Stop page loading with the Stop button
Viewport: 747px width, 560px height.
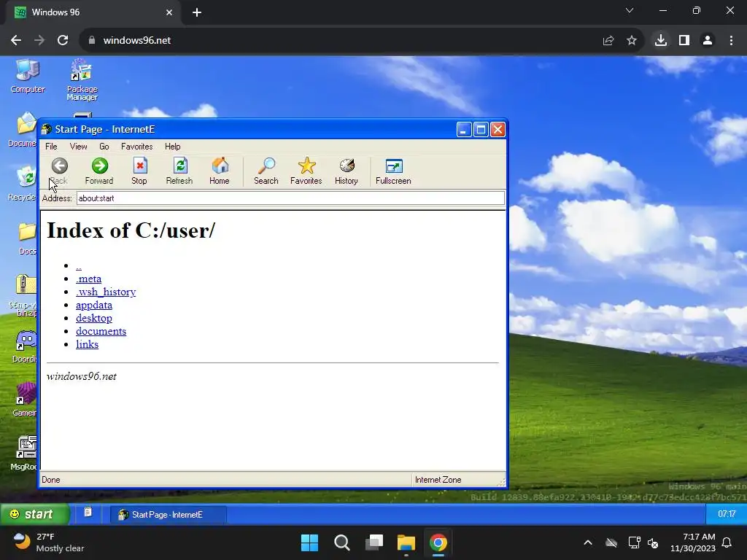click(139, 171)
